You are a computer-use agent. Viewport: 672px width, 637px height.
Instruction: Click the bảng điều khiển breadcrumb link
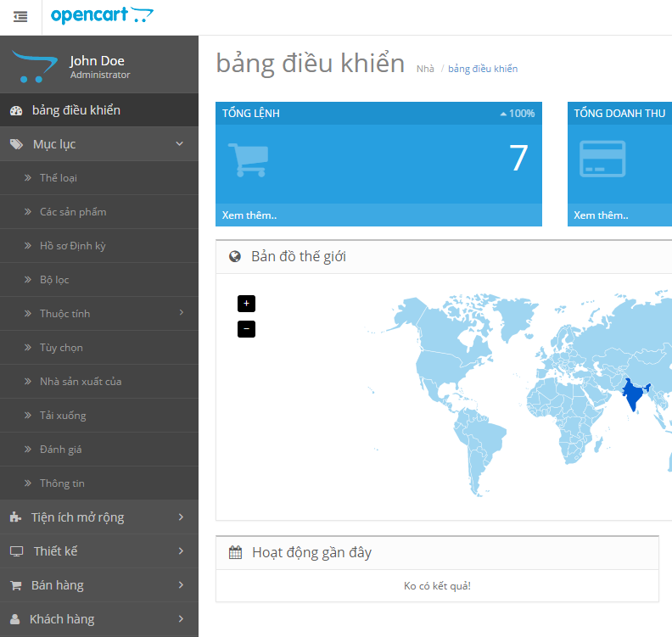483,69
